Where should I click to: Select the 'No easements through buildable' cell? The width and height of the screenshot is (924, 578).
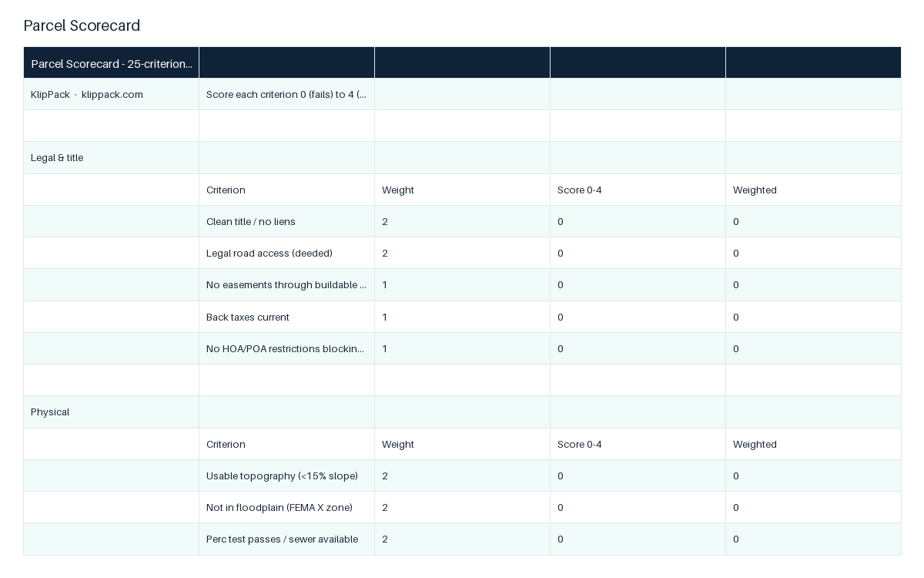coord(287,284)
